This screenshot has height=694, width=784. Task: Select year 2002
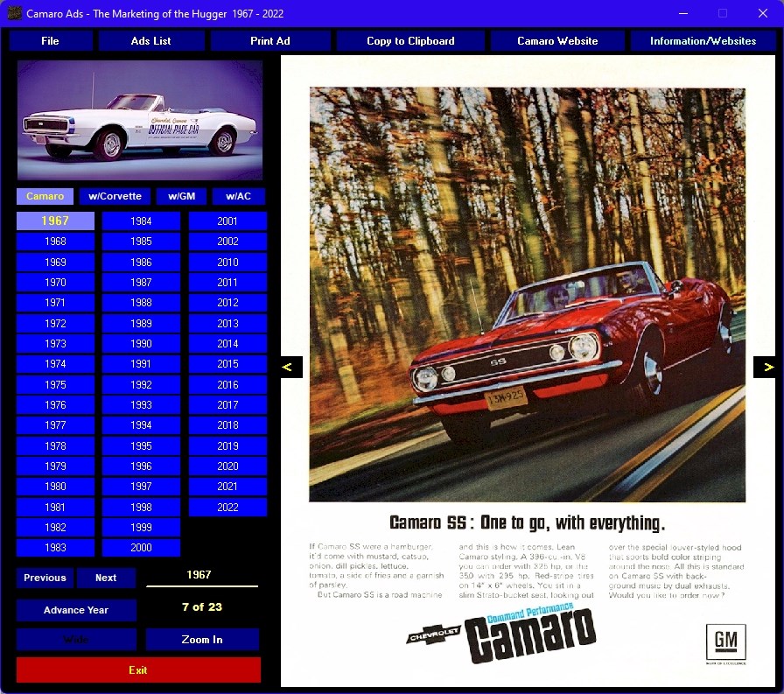pyautogui.click(x=227, y=242)
